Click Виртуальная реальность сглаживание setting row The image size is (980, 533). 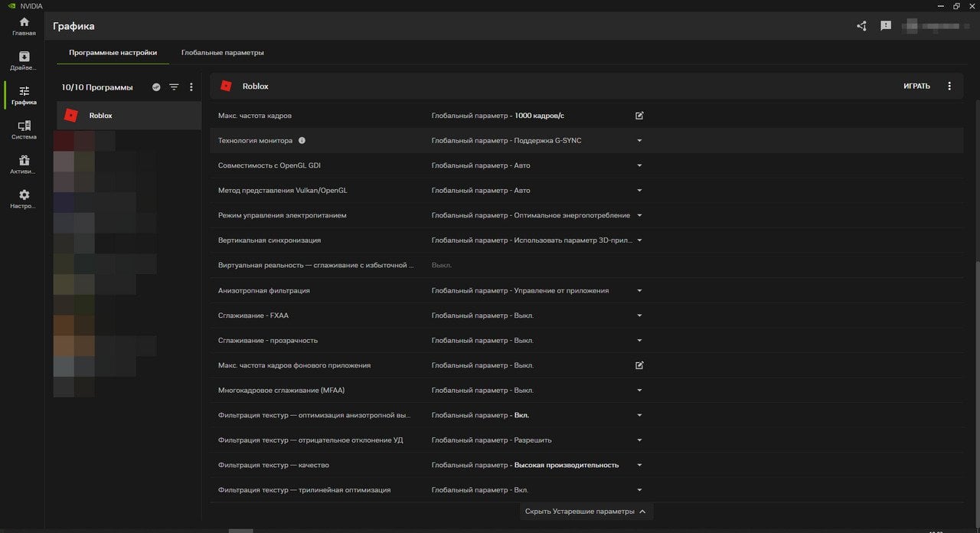pyautogui.click(x=586, y=266)
